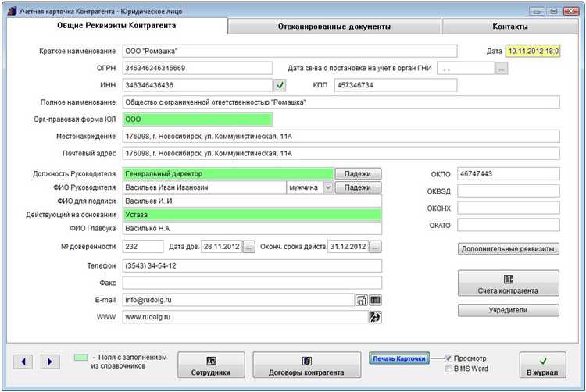Screen dimensions: 586x392
Task: Focus the ФИО для подписи field
Action: click(252, 201)
